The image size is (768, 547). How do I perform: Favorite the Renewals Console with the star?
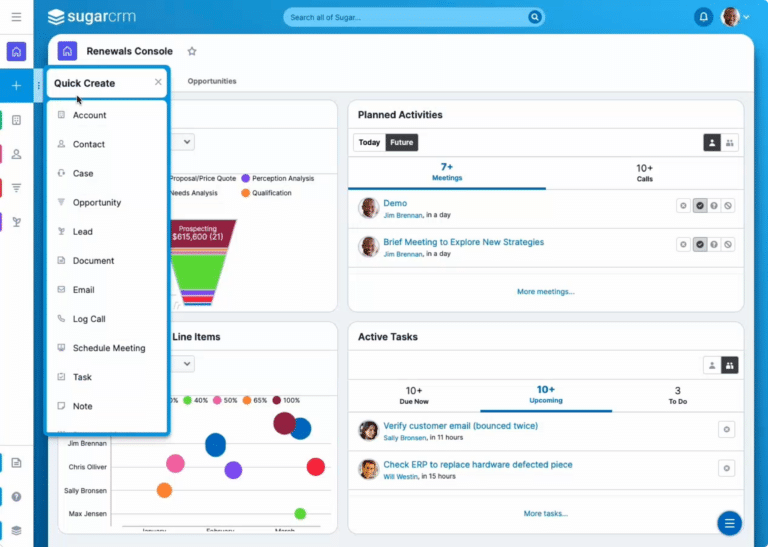(192, 52)
